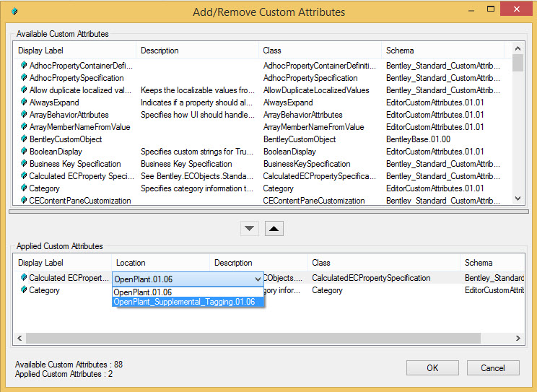
Task: Click the icon next to CEContentPaneCustomization
Action: click(x=23, y=201)
